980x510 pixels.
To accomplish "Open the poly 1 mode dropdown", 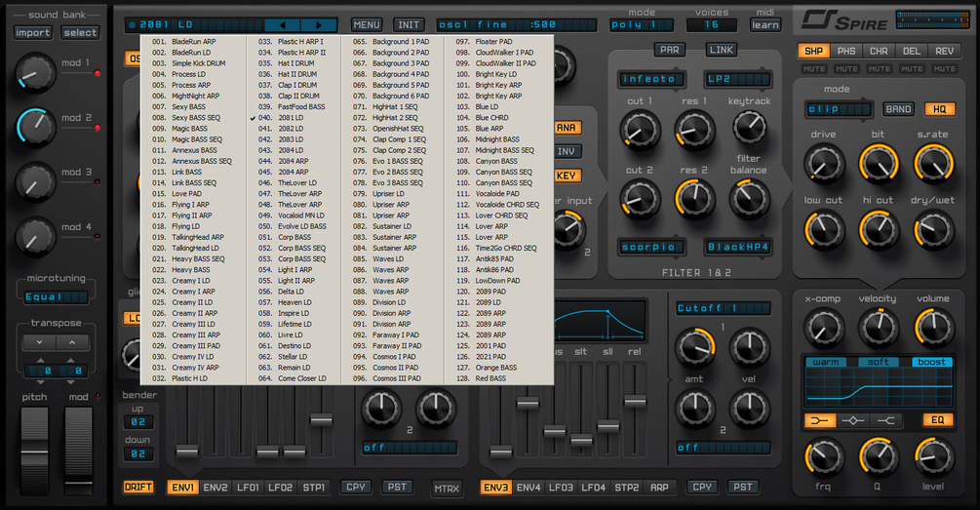I will click(x=642, y=25).
